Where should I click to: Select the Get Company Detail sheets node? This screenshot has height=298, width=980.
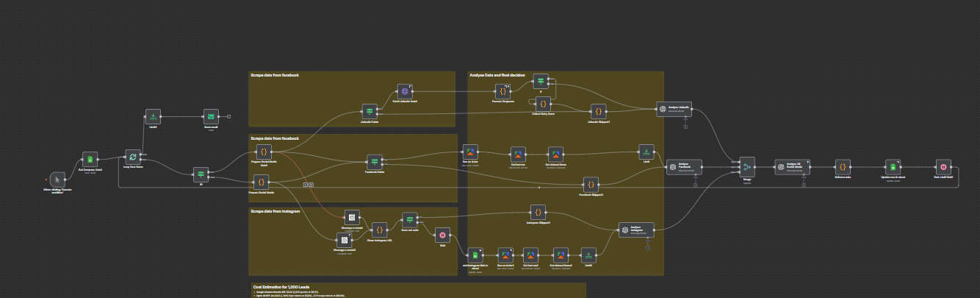tap(90, 160)
